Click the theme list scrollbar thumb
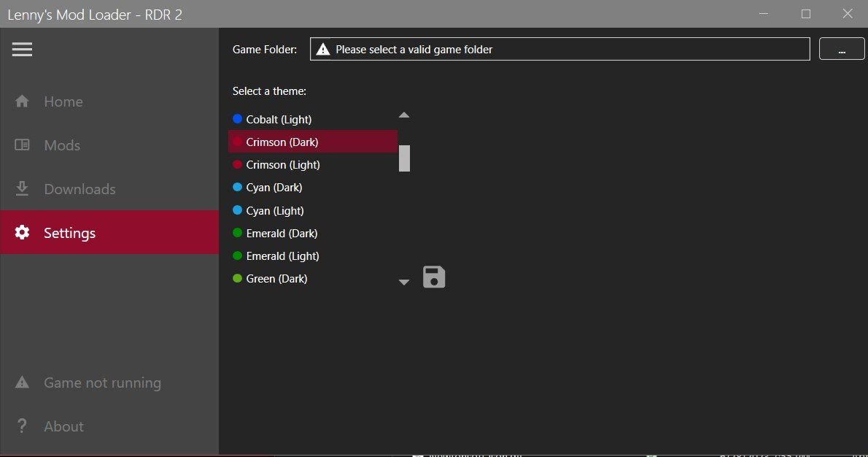Screen dimensions: 868x457 coord(404,158)
